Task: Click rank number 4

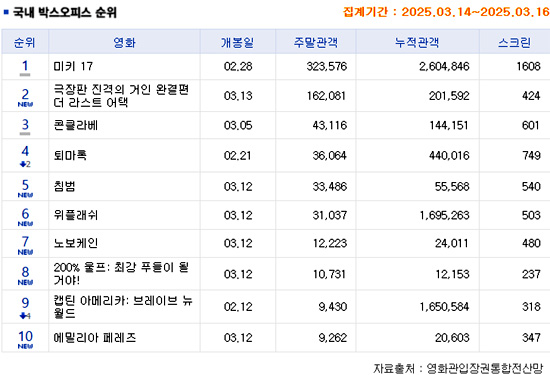Action: [x=25, y=151]
